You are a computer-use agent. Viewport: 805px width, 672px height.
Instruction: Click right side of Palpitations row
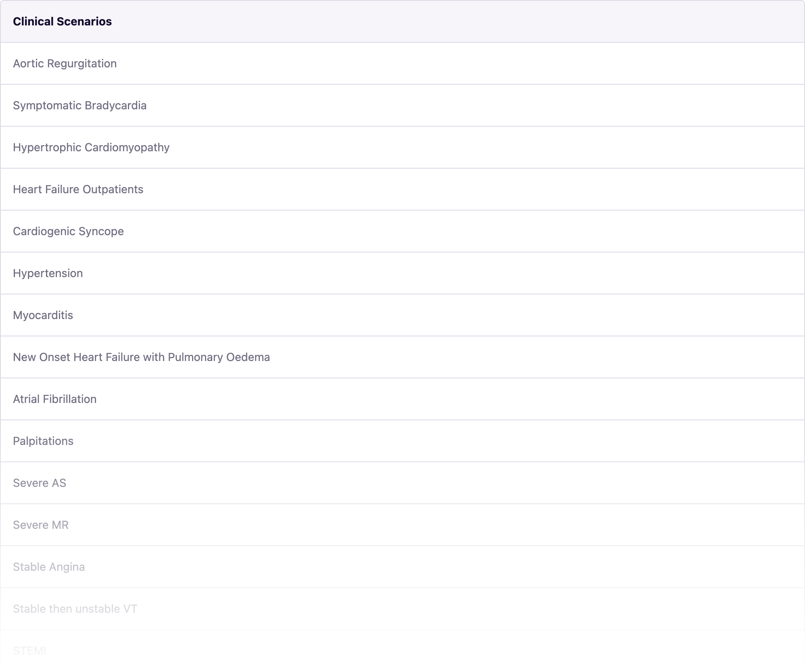[686, 441]
